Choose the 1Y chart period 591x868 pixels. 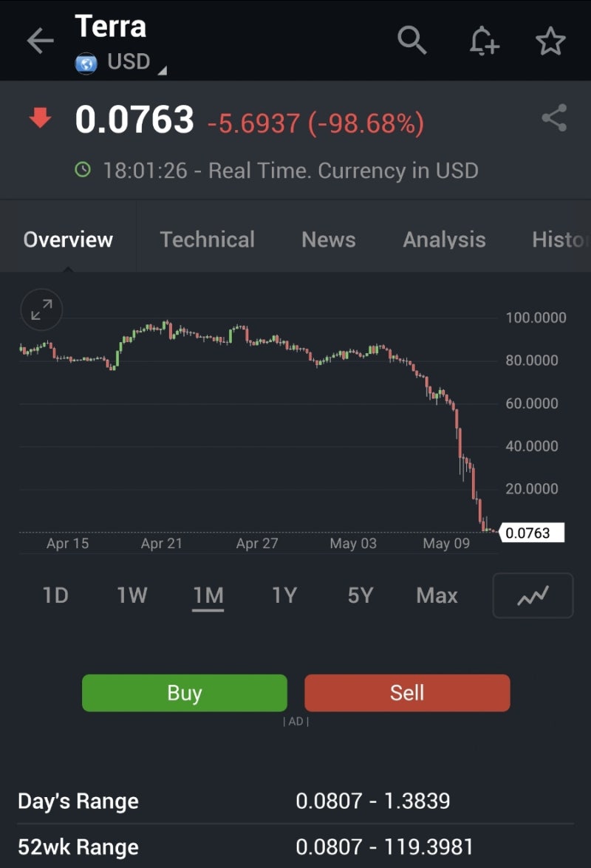[x=284, y=595]
